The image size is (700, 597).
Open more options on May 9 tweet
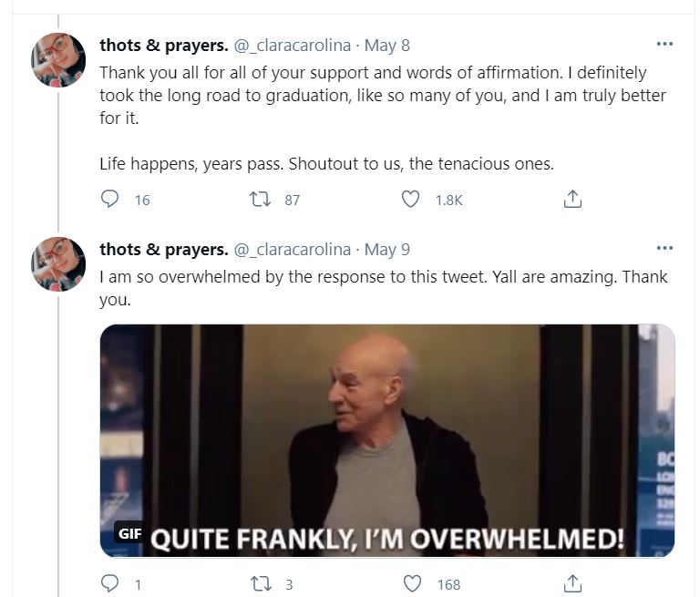pos(664,248)
